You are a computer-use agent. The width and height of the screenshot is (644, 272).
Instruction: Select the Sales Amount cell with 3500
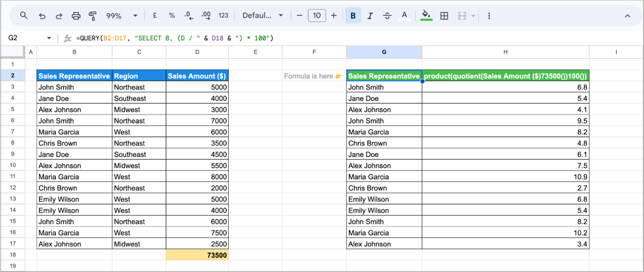pos(197,143)
